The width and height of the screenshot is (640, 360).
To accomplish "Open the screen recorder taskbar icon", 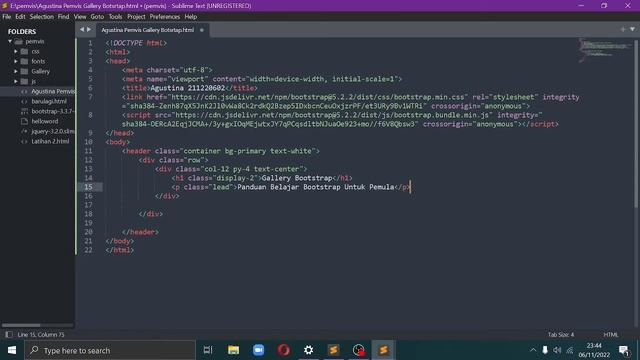I will tap(359, 350).
